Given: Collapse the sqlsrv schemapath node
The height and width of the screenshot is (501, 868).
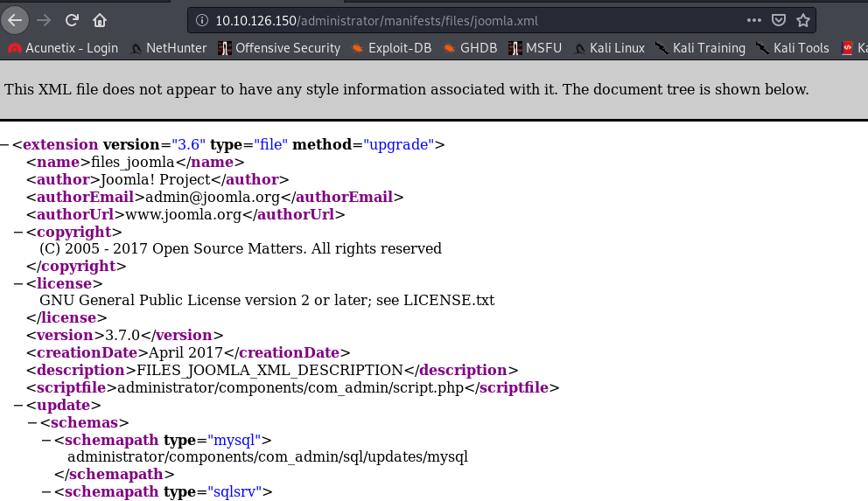Looking at the screenshot, I should [46, 491].
